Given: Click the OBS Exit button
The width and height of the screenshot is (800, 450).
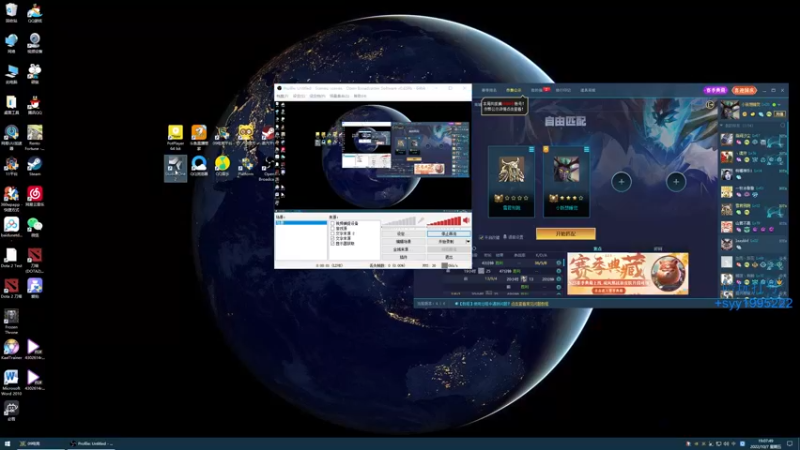Looking at the screenshot, I should (448, 257).
